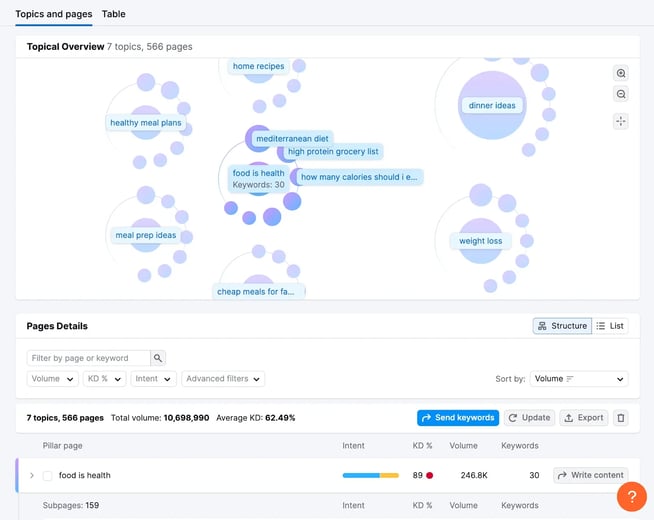The height and width of the screenshot is (520, 654).
Task: Tick the food is health checkbox
Action: pos(48,475)
